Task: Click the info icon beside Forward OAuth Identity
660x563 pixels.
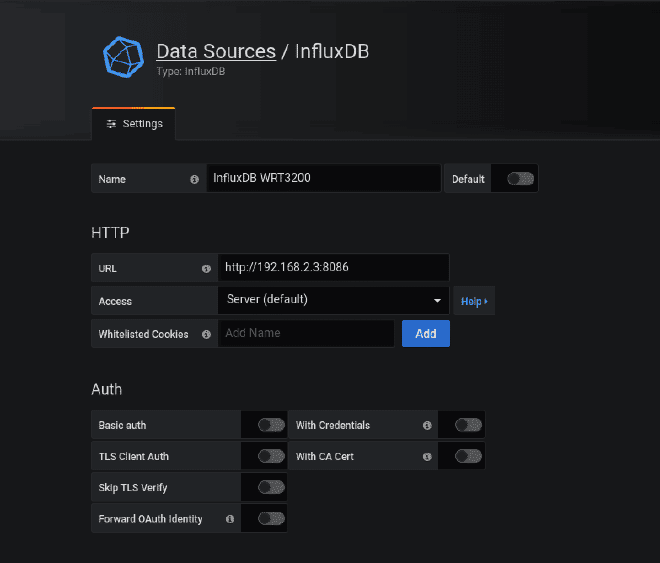Action: click(230, 519)
